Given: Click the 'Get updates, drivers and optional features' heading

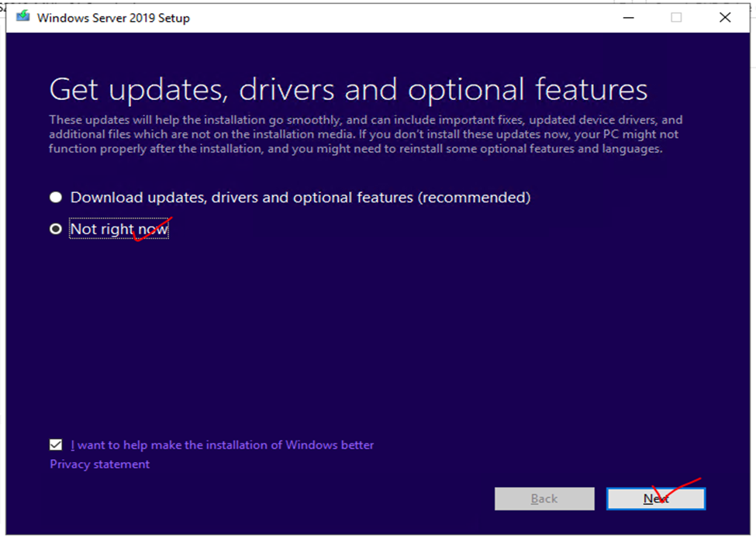Looking at the screenshot, I should pos(348,90).
